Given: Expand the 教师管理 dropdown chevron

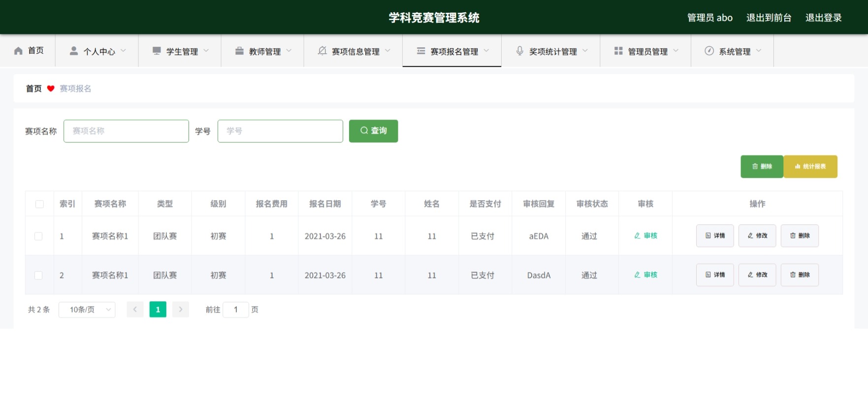Looking at the screenshot, I should 289,51.
